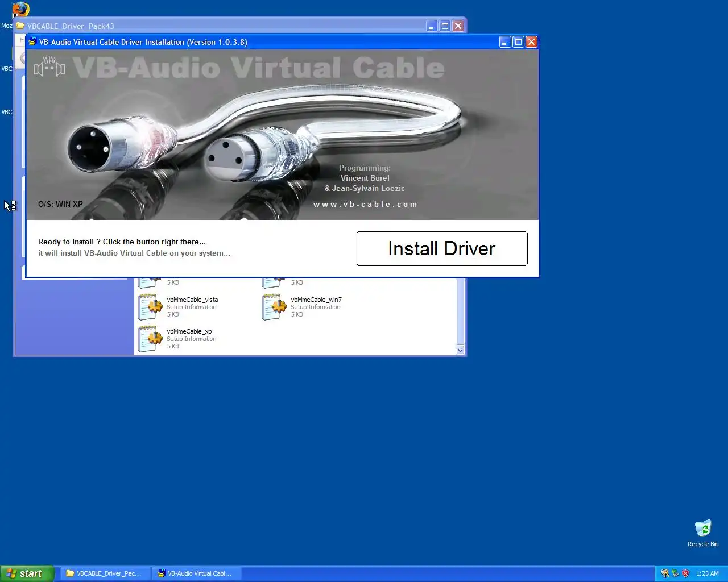
Task: Minimize the VBCABLE_Driver_Pack43 Explorer window
Action: pos(432,26)
